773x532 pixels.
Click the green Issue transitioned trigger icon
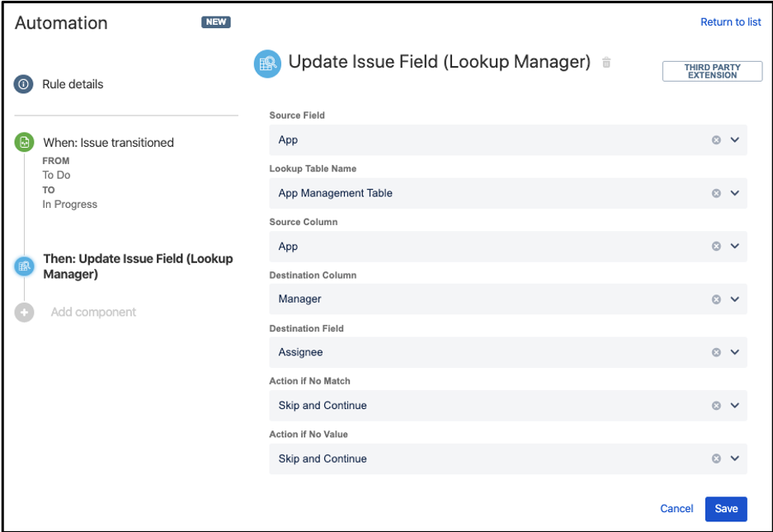click(x=23, y=142)
